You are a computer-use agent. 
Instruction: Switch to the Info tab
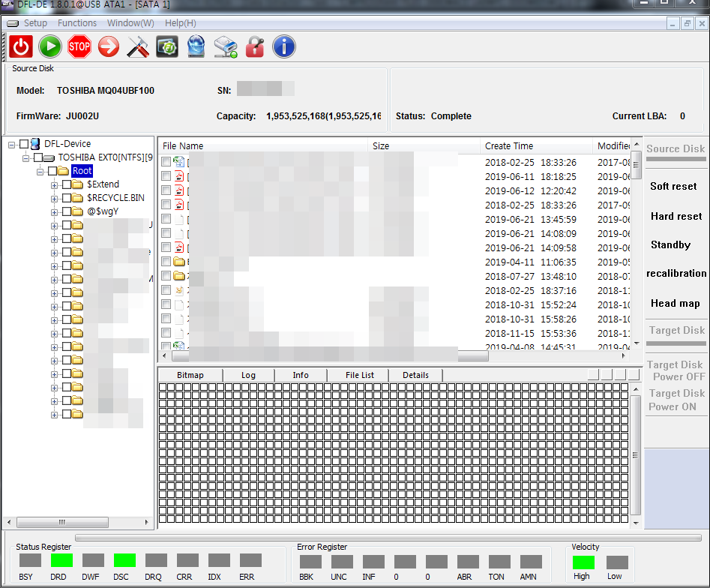[x=301, y=375]
